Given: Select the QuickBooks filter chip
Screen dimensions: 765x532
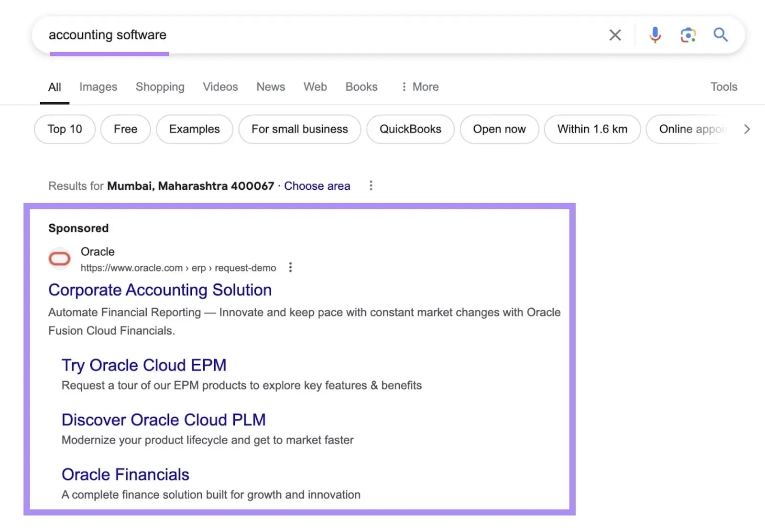Looking at the screenshot, I should [x=410, y=129].
